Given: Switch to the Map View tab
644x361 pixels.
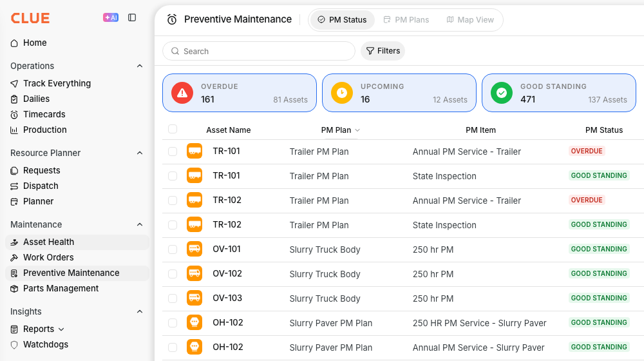Looking at the screenshot, I should point(470,20).
